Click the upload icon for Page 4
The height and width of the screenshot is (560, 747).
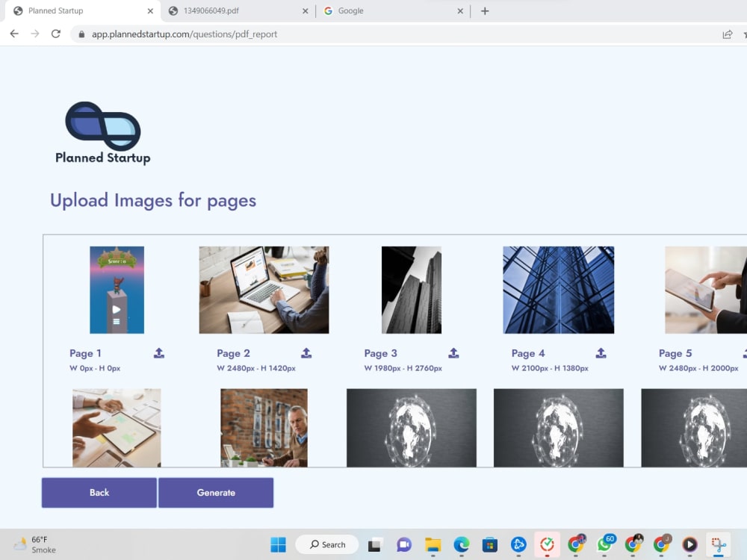click(601, 353)
